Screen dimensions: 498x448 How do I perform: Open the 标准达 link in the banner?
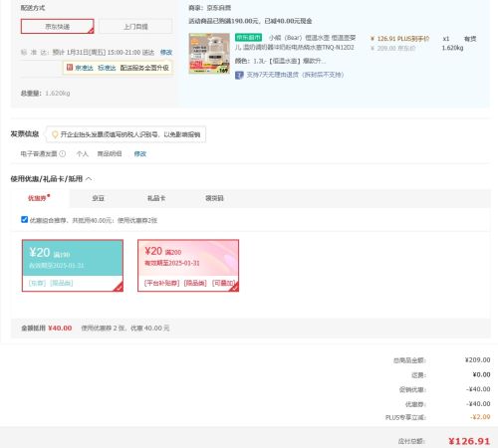click(x=107, y=68)
